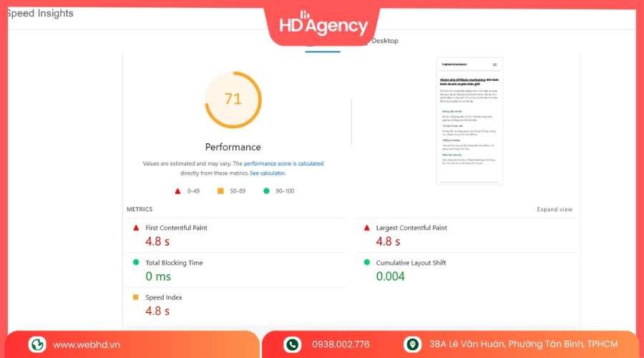This screenshot has width=644, height=358.
Task: Click the 38A Lê Văn Huân address text
Action: point(524,344)
